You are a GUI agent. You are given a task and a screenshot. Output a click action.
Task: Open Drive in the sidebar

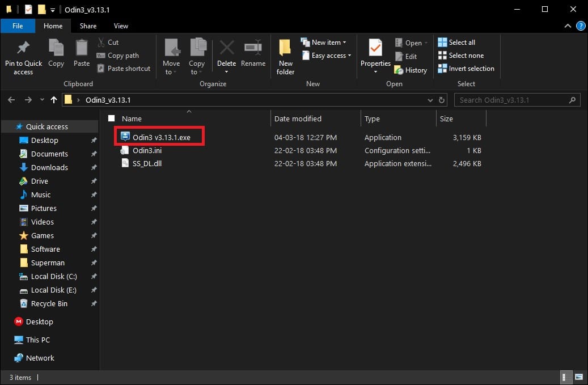click(39, 181)
